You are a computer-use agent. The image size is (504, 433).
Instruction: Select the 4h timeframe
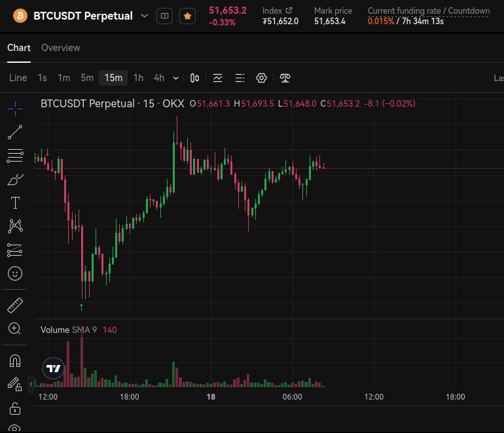click(159, 78)
